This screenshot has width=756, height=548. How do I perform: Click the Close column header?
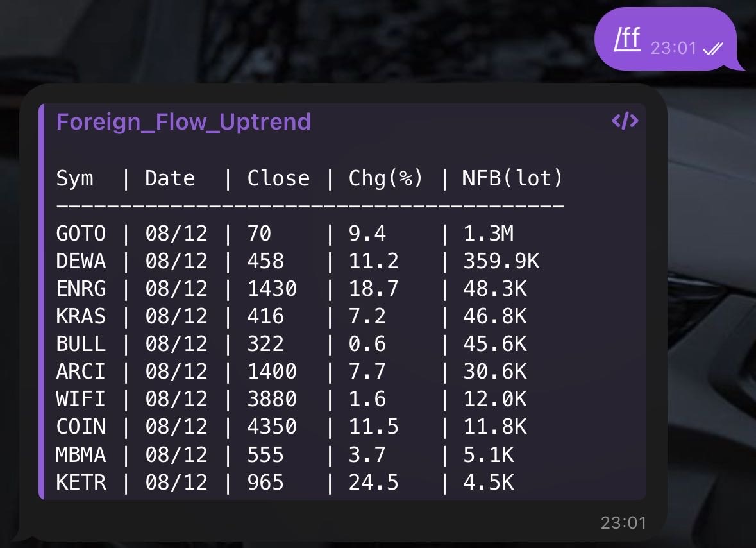pos(278,178)
